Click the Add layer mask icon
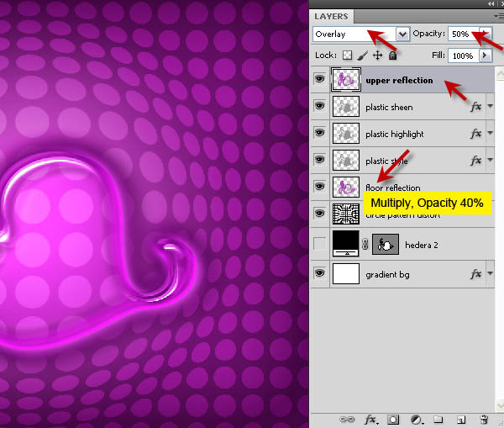Viewport: 504px width, 428px height. (391, 418)
